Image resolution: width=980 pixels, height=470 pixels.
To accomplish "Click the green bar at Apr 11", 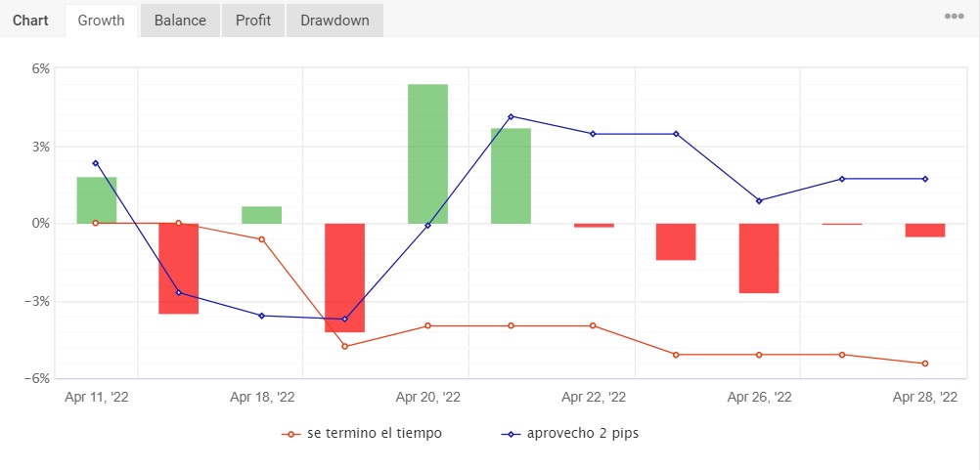I will tap(97, 200).
